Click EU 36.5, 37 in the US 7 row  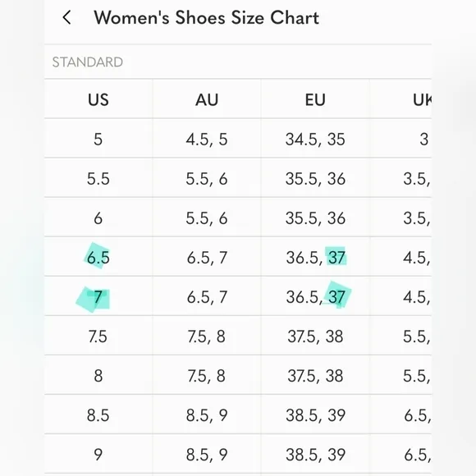[x=315, y=297]
